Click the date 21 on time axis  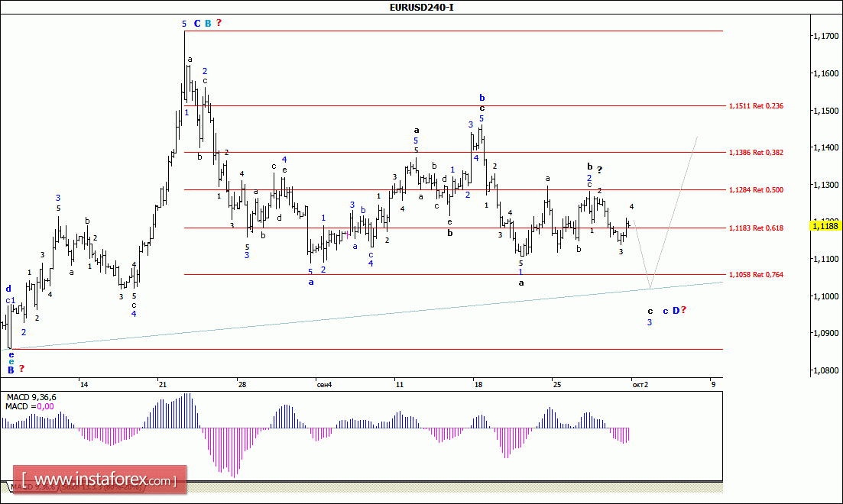point(160,384)
